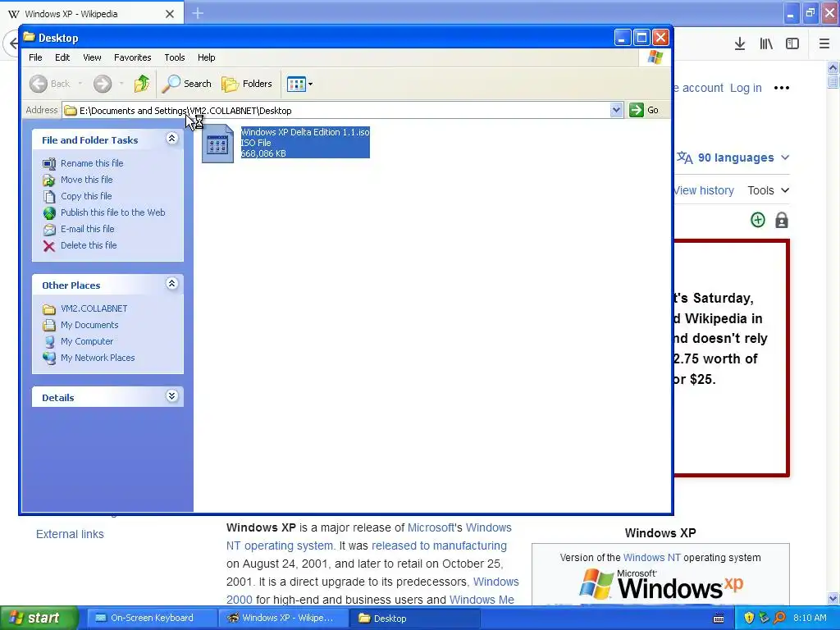Click the browser page vertical scrollbar
Viewport: 840px width, 630px height.
click(833, 332)
